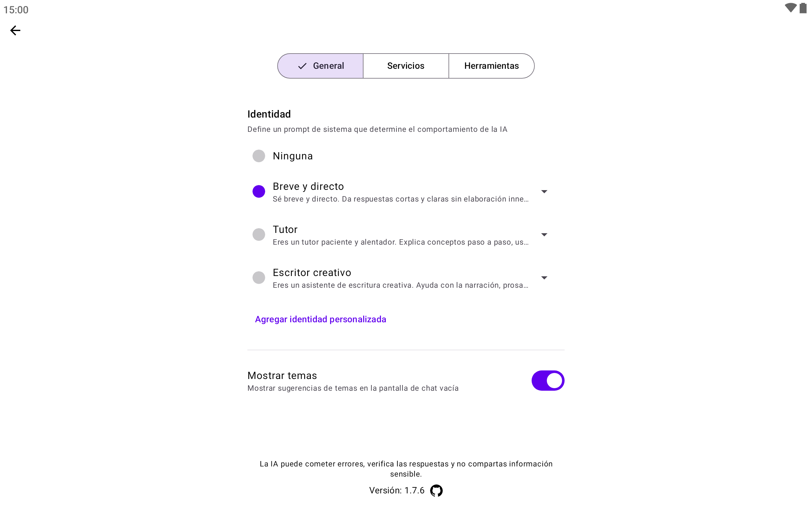The width and height of the screenshot is (812, 507).
Task: Expand the Tutor prompt details
Action: tap(544, 235)
